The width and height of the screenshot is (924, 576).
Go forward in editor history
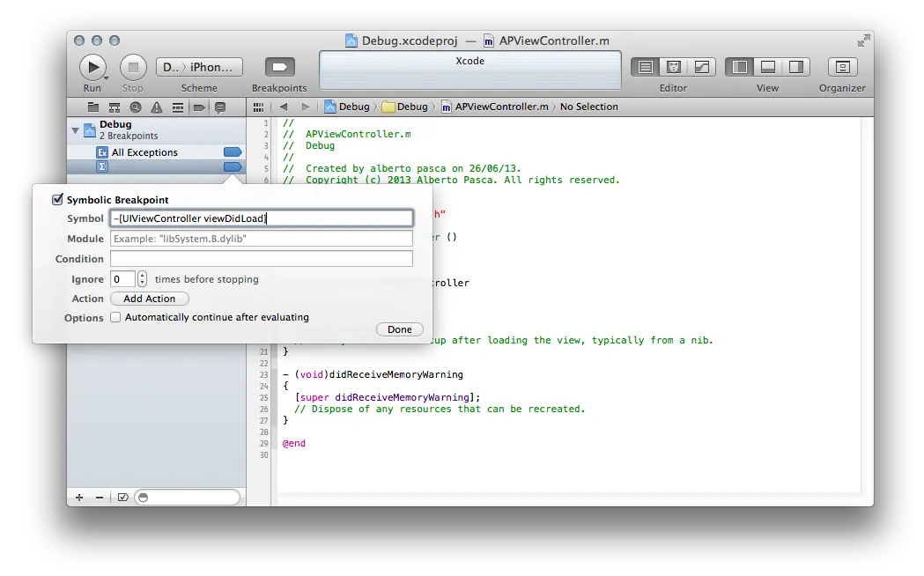tap(306, 107)
